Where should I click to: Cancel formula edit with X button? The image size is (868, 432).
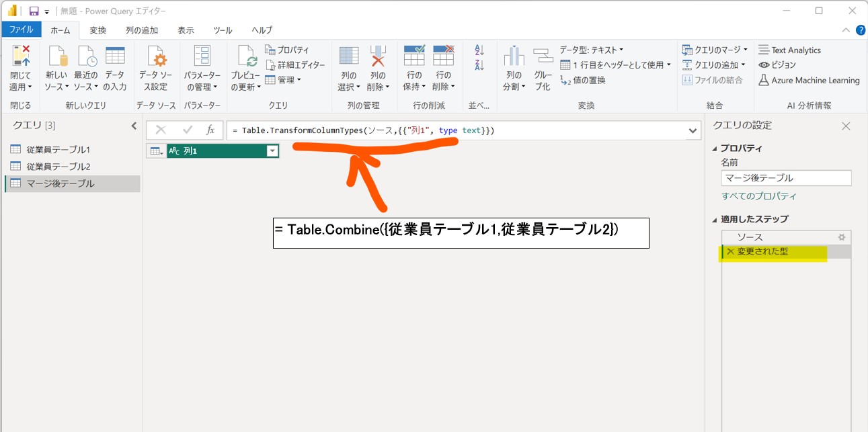(x=161, y=130)
